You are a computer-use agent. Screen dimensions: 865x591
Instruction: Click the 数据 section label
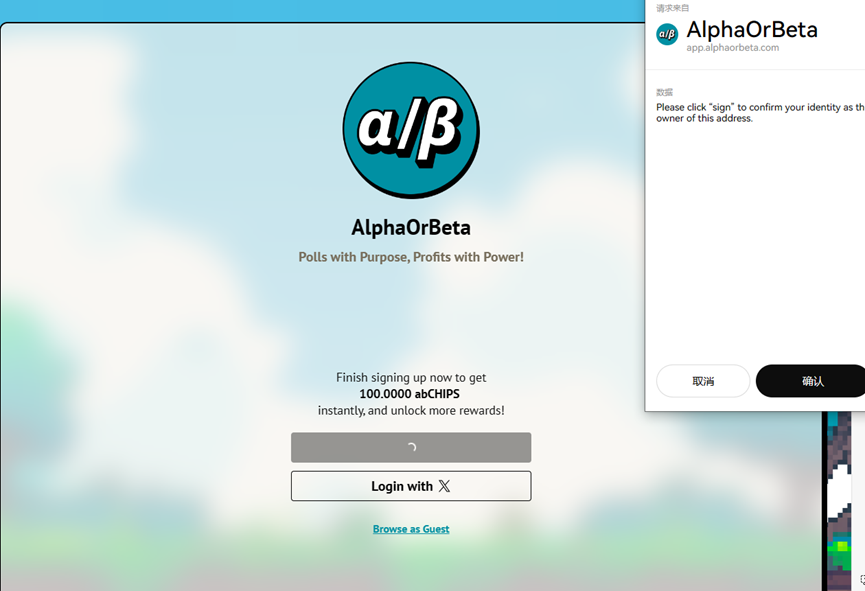(664, 93)
